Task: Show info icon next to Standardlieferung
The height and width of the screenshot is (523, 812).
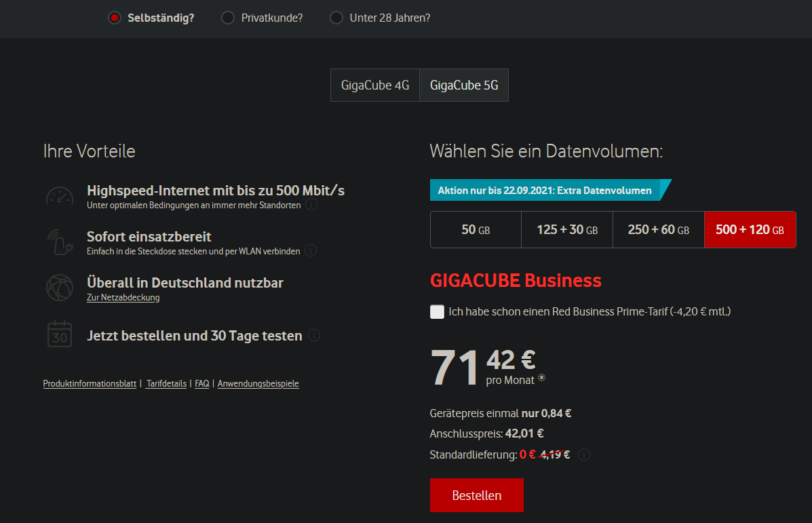Action: tap(583, 454)
